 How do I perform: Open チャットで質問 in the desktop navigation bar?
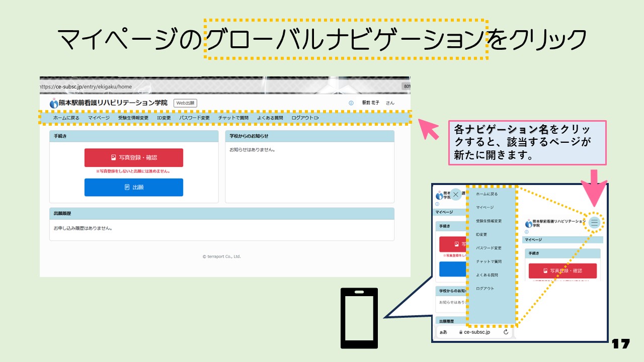click(x=233, y=118)
